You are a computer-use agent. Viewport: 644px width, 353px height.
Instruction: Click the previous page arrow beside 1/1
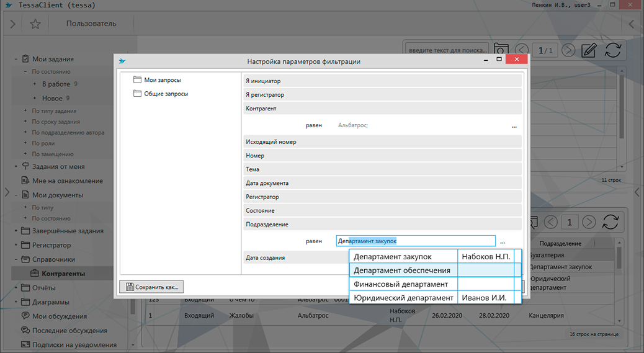pyautogui.click(x=522, y=50)
